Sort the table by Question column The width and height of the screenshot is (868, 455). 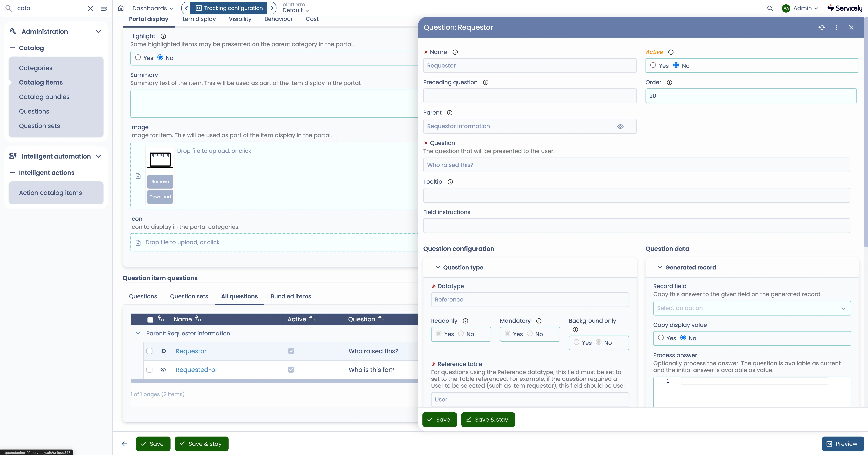point(381,319)
